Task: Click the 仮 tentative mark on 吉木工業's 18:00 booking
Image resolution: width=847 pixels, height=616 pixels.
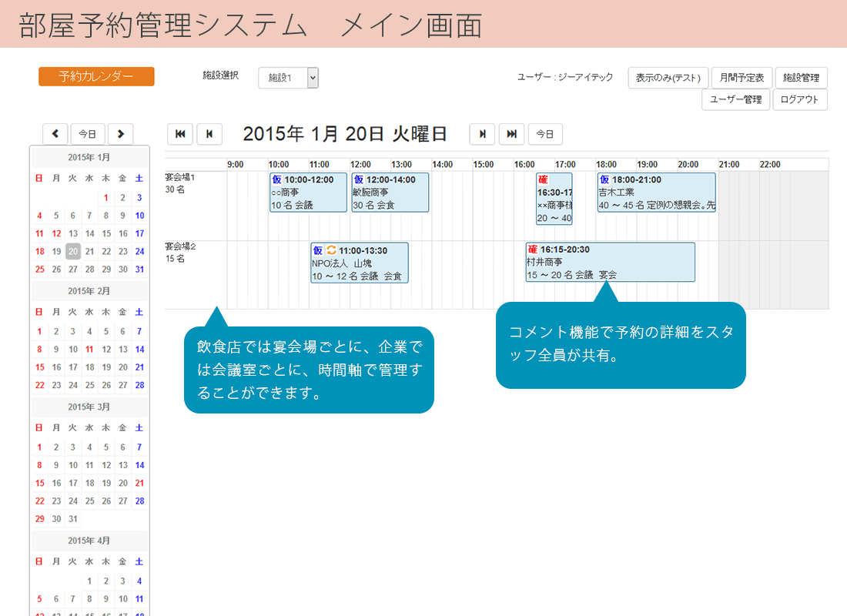Action: pos(604,179)
